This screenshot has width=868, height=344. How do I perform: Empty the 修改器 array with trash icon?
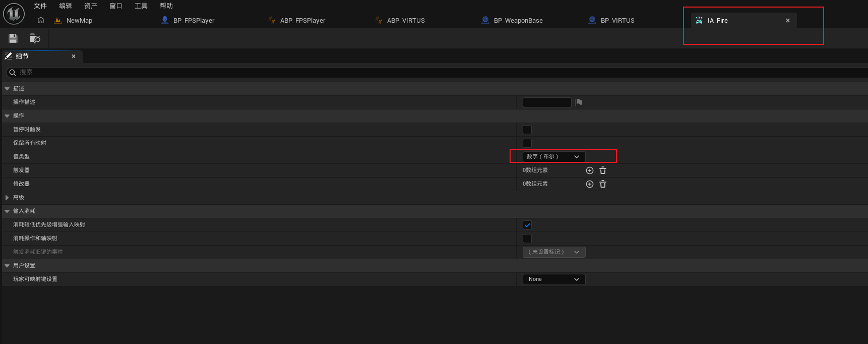pyautogui.click(x=603, y=184)
